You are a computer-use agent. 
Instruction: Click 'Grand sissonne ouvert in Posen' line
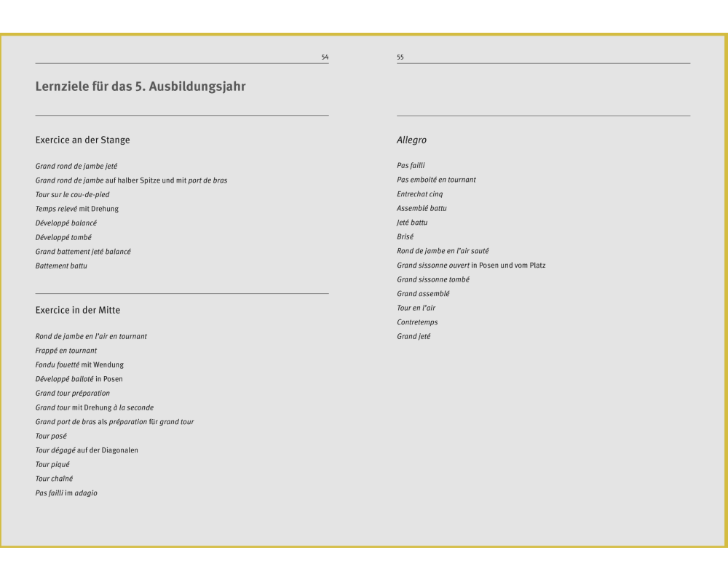click(x=471, y=265)
